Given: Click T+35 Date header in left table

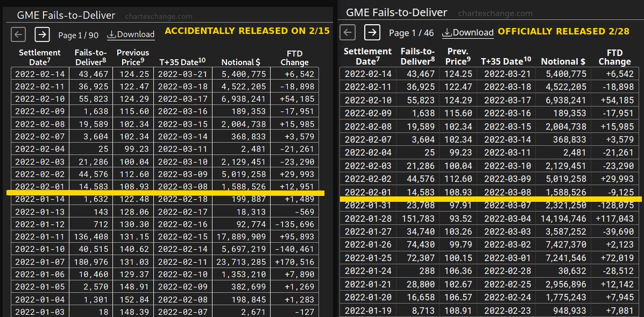Looking at the screenshot, I should pyautogui.click(x=182, y=62).
